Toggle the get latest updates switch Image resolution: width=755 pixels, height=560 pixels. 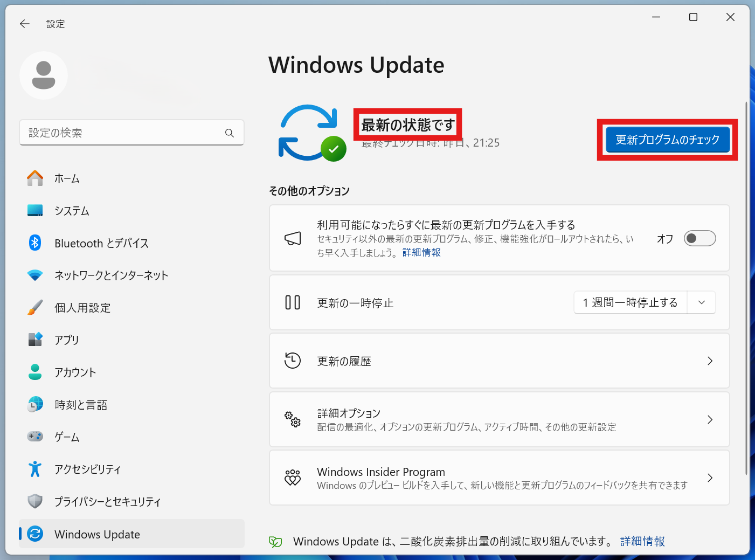[699, 238]
